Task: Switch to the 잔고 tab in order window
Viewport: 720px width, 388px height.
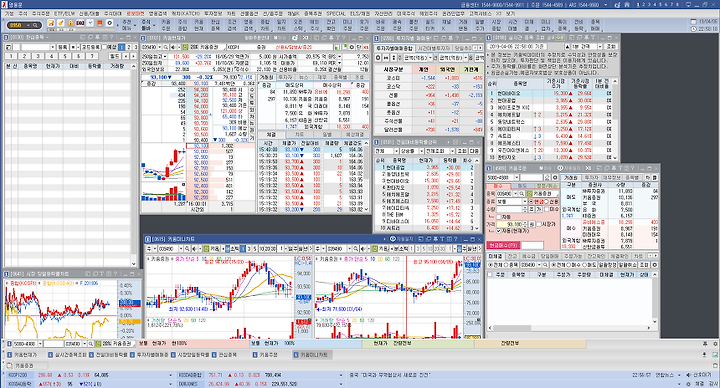Action: point(512,256)
